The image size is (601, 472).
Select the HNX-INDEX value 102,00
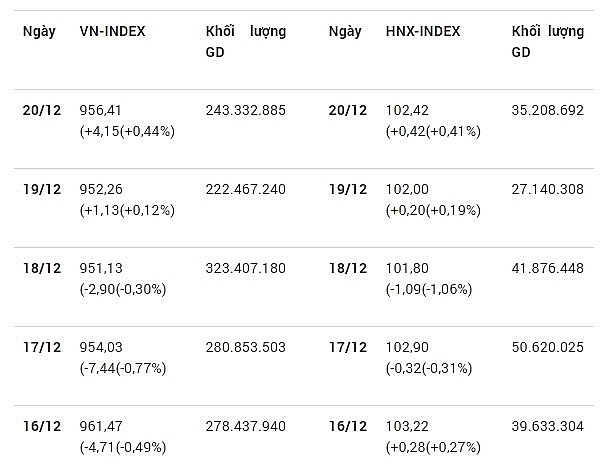[407, 189]
